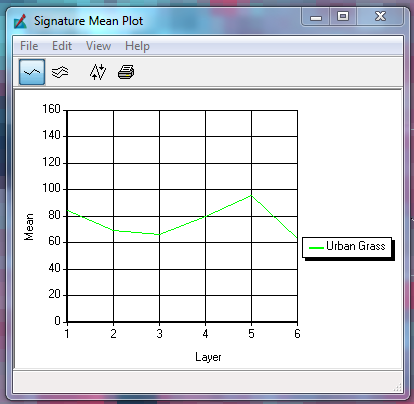Screen dimensions: 414x404
Task: Click the Urban Grass legend entry
Action: tap(347, 247)
